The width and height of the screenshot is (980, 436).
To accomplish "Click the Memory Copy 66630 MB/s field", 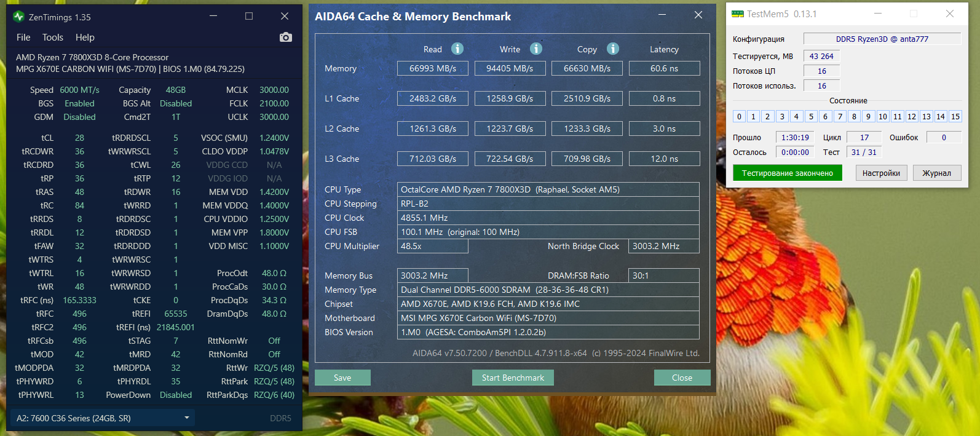I will click(x=587, y=68).
